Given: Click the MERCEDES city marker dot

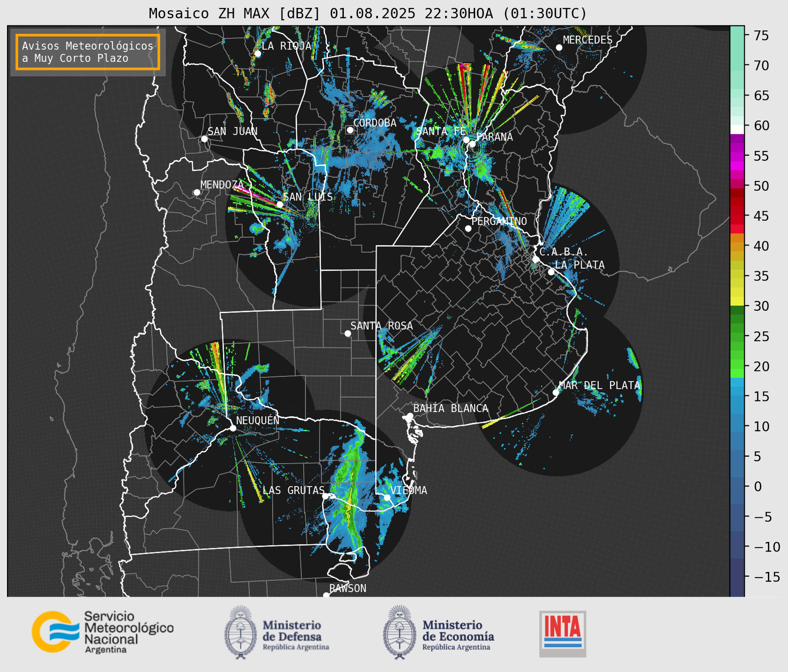Looking at the screenshot, I should click(559, 48).
